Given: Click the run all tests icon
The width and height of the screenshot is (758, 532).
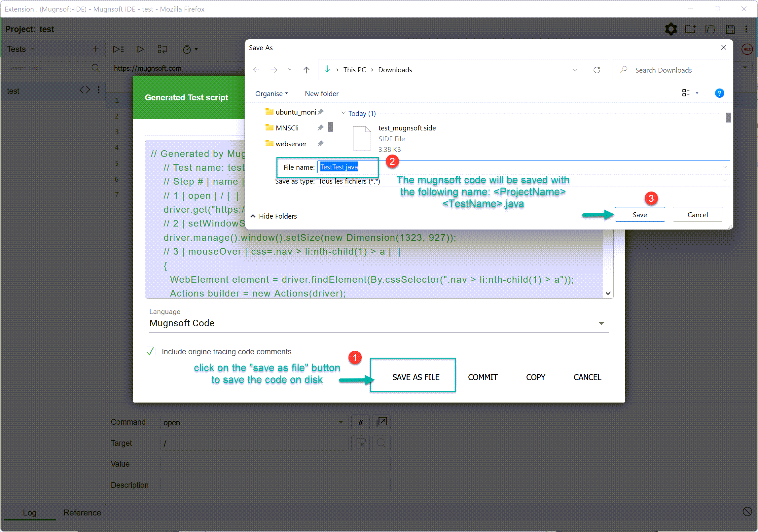Looking at the screenshot, I should pos(118,49).
